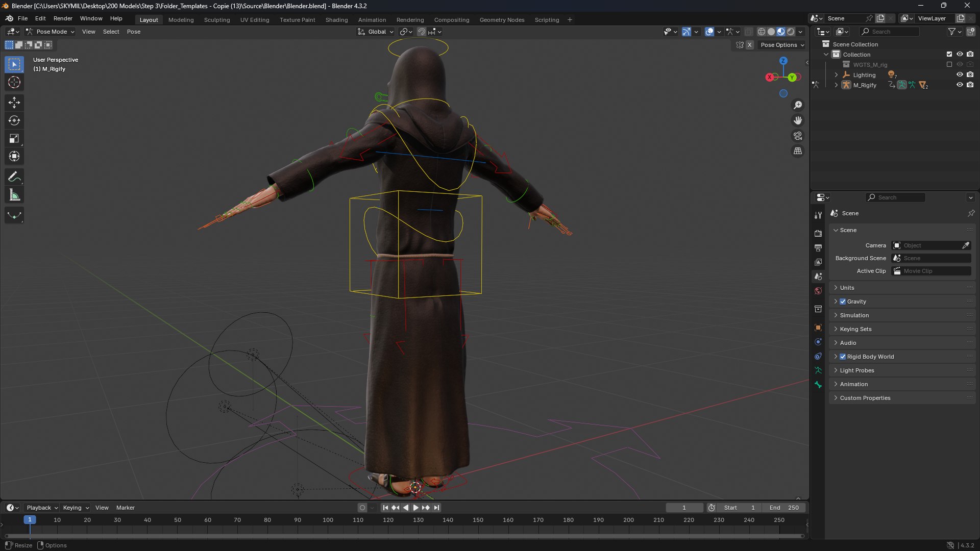
Task: Open the Playback dropdown in timeline
Action: (x=42, y=508)
